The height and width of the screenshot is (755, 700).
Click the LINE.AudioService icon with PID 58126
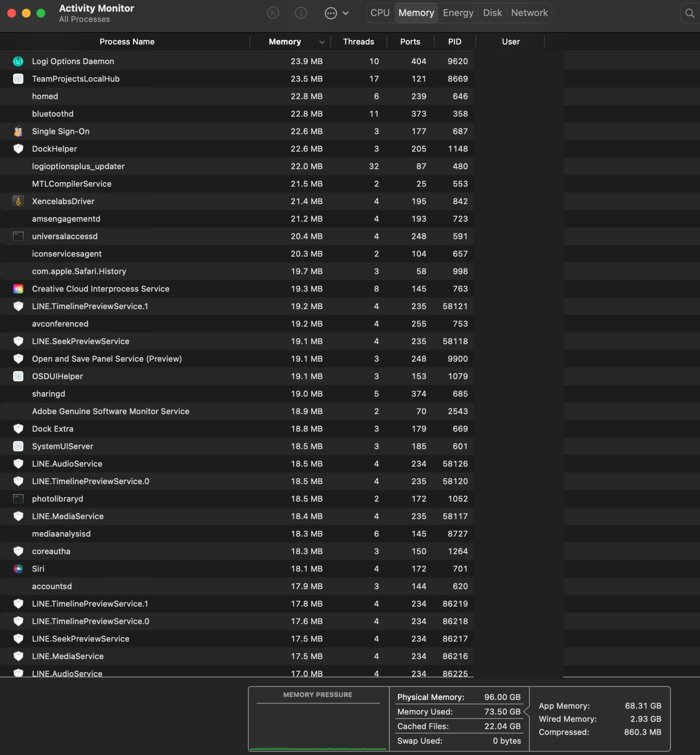18,463
